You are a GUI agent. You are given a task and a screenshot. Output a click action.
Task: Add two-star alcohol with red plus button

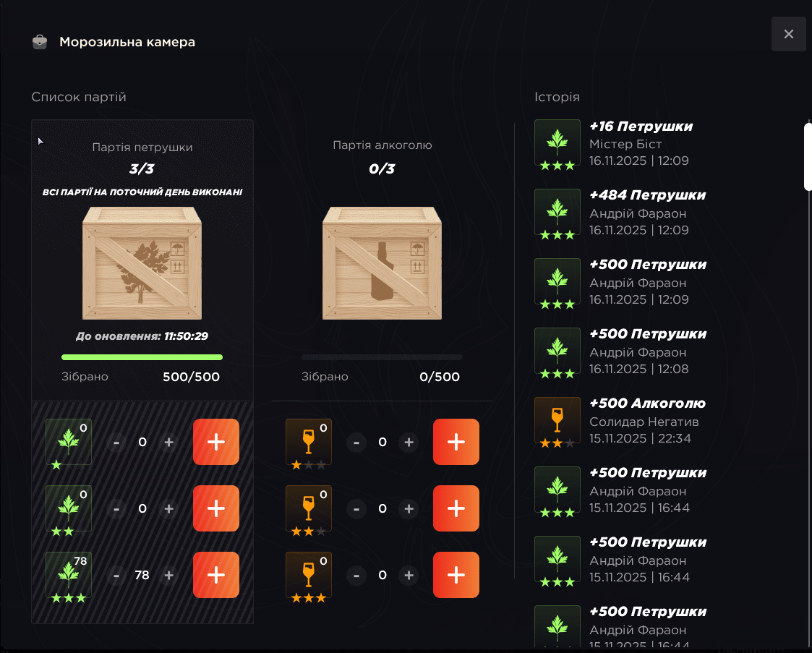click(456, 508)
